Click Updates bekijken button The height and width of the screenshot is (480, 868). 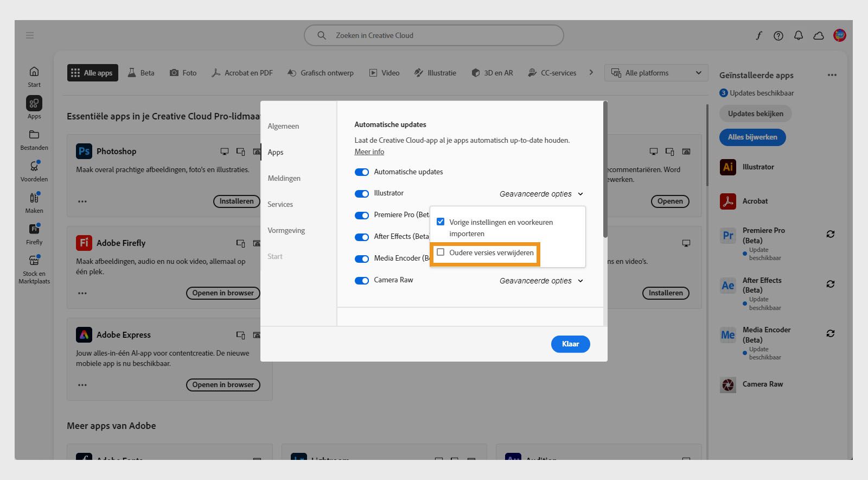[x=756, y=113]
